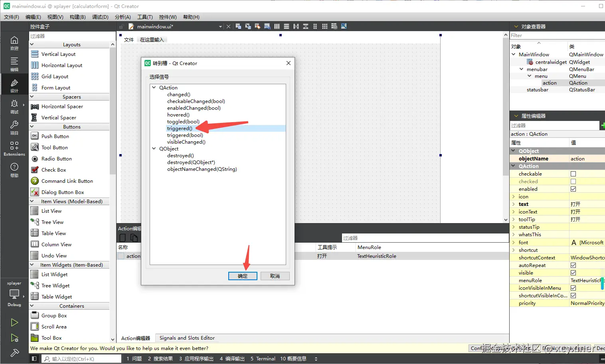Apply grid layout toolbar icon
The image size is (605, 364).
pos(324,26)
